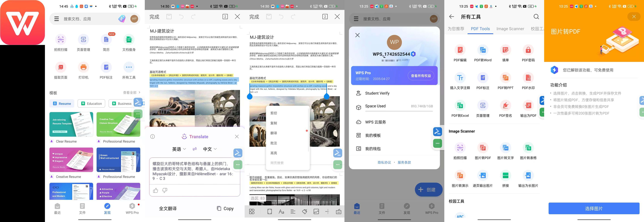Select the Resume template chip

[x=62, y=103]
